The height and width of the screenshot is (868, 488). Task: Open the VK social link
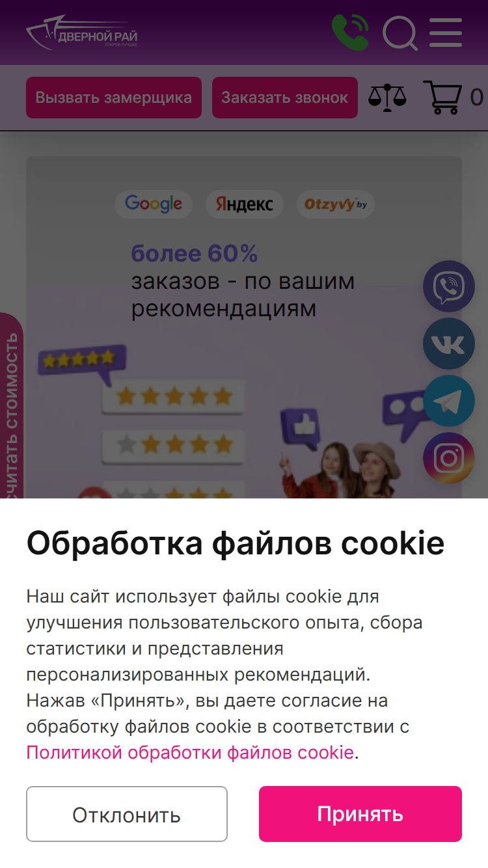click(449, 344)
